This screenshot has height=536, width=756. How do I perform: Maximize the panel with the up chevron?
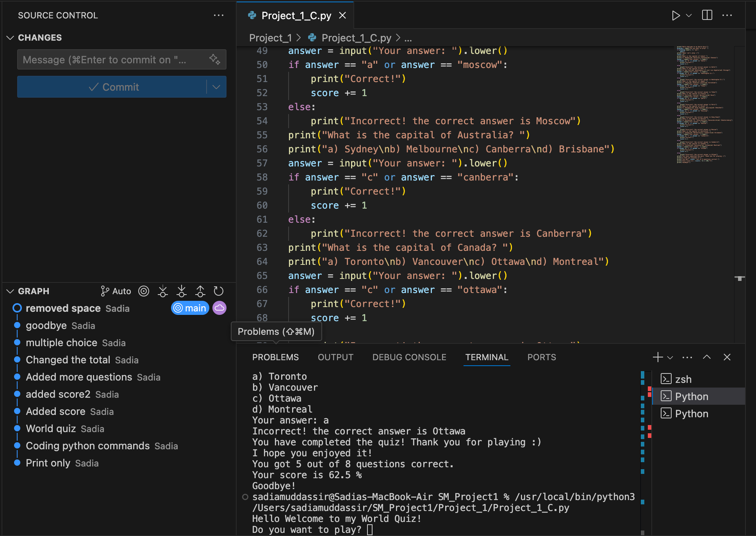pos(707,357)
